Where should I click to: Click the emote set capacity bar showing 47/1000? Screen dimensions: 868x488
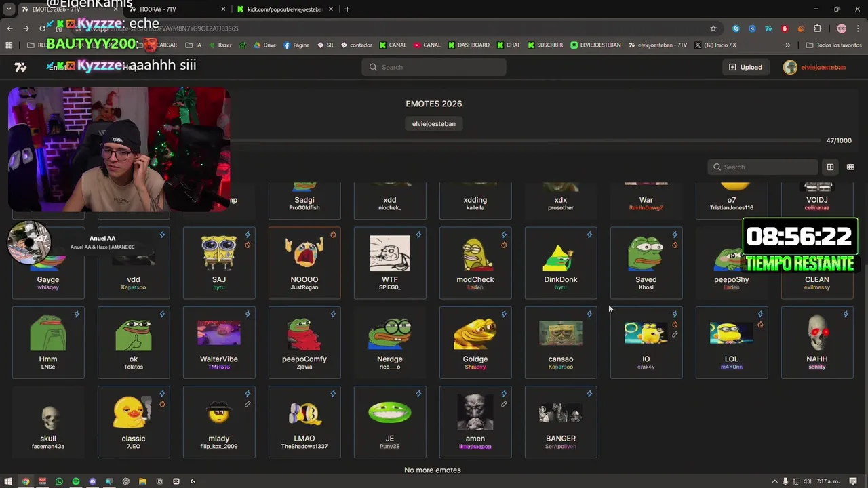pos(526,140)
